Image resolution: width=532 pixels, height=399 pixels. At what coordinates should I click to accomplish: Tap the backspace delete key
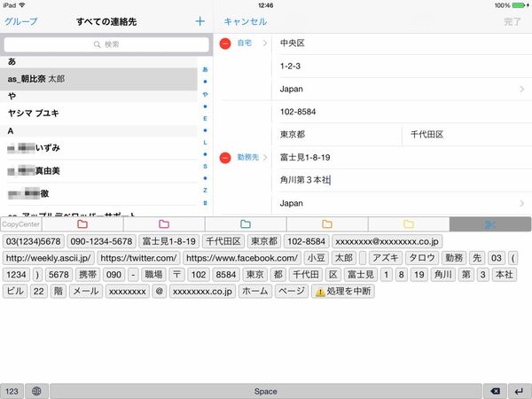coord(495,391)
